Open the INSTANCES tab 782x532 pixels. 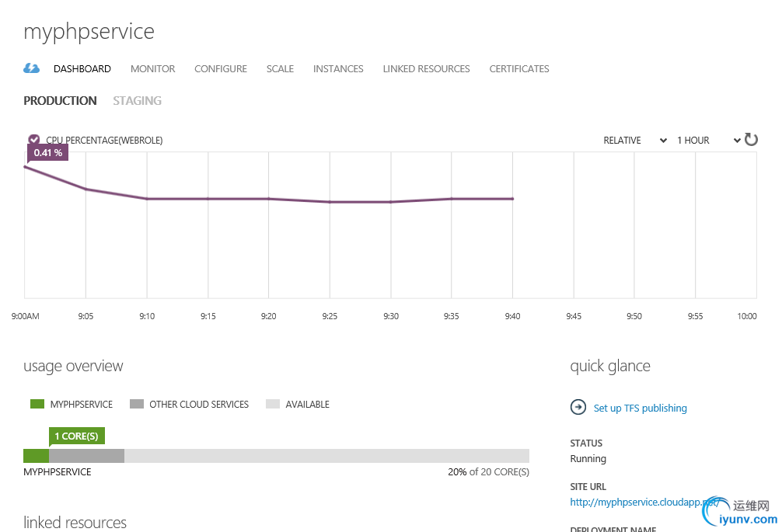click(338, 69)
